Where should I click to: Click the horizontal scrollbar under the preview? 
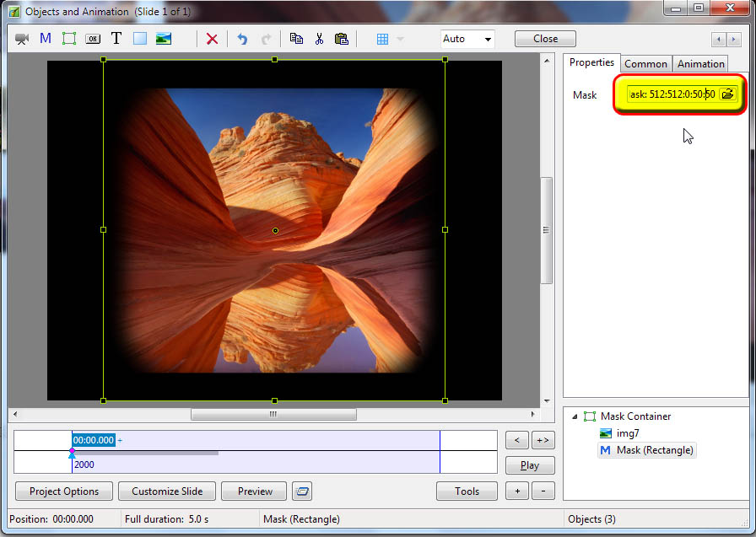273,415
